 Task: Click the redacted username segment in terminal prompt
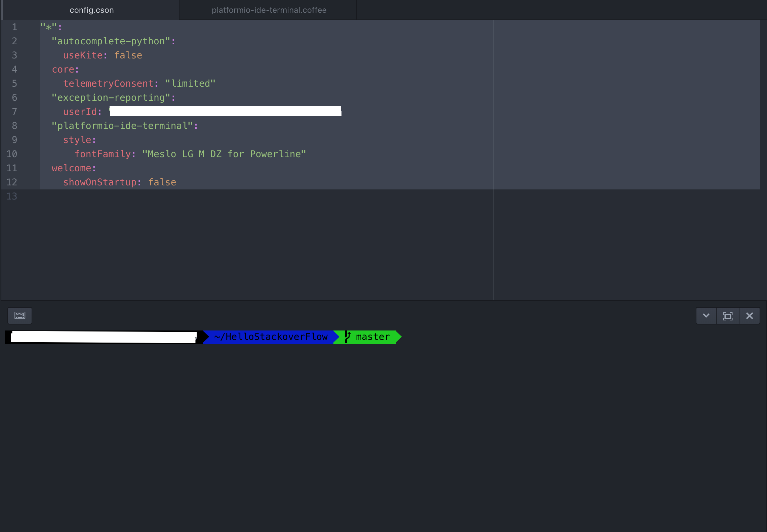pos(101,337)
